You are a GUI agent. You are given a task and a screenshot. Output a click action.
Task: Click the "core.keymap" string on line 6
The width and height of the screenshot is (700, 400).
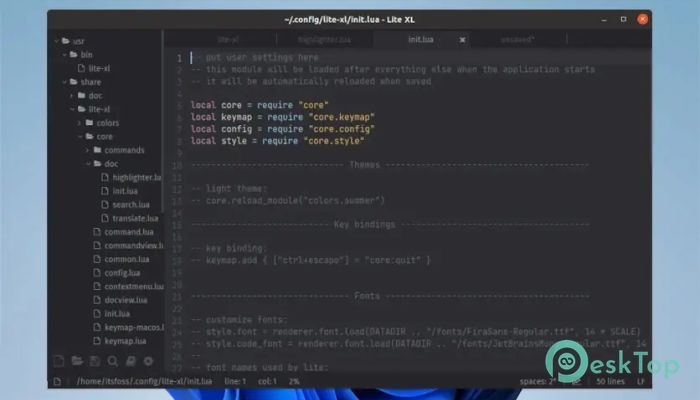(342, 117)
